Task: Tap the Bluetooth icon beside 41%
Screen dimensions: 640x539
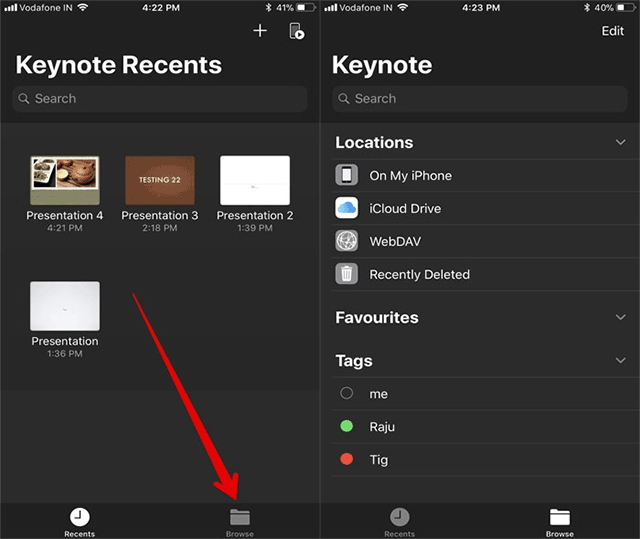Action: 268,8
